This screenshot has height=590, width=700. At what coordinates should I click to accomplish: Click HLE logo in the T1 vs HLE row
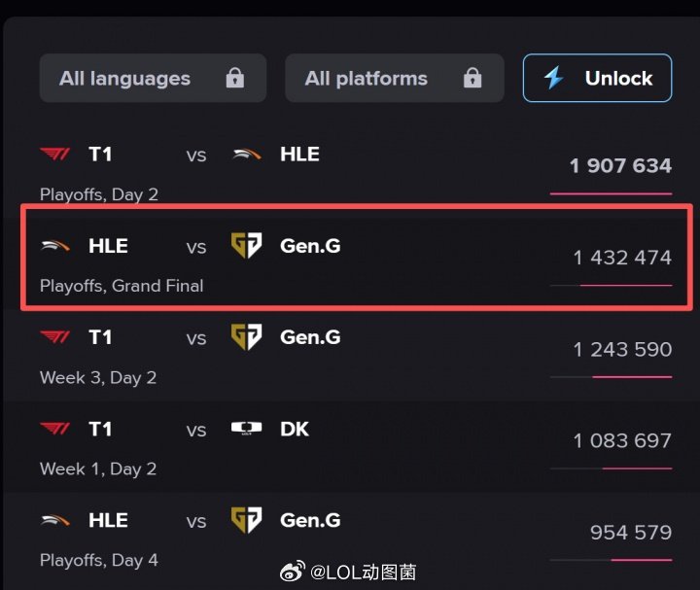point(246,155)
